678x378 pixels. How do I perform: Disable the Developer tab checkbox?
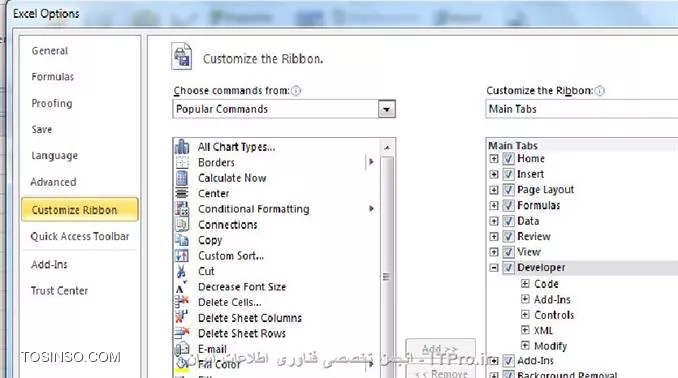click(508, 268)
